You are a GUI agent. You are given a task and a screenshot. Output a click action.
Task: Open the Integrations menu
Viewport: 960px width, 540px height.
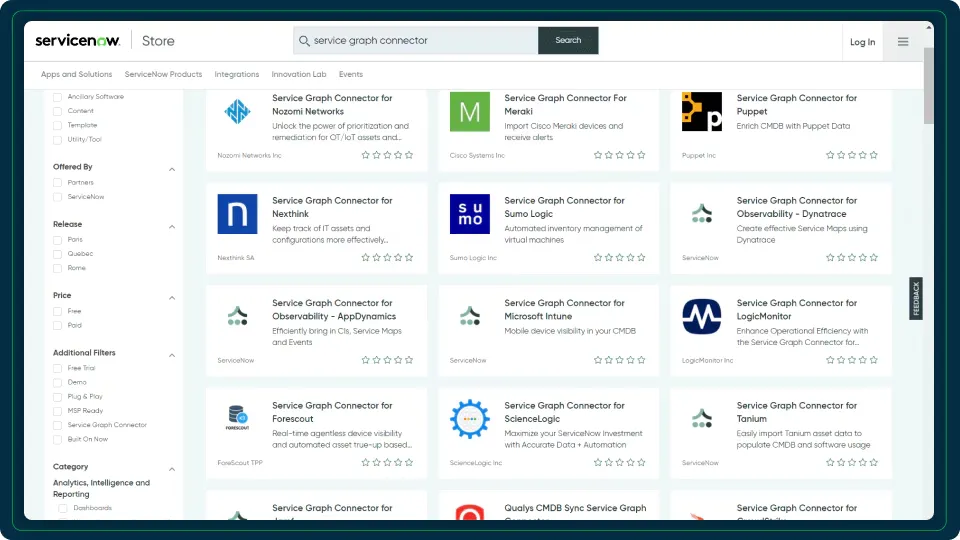[236, 74]
